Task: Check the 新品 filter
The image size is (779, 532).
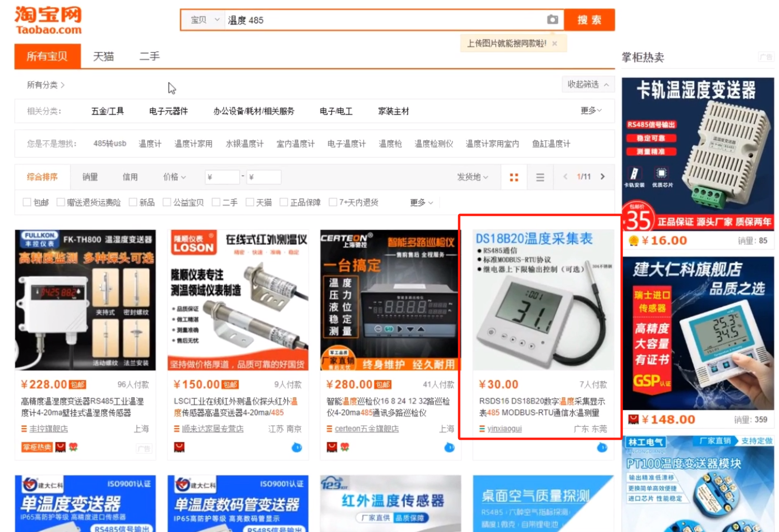Action: tap(133, 203)
